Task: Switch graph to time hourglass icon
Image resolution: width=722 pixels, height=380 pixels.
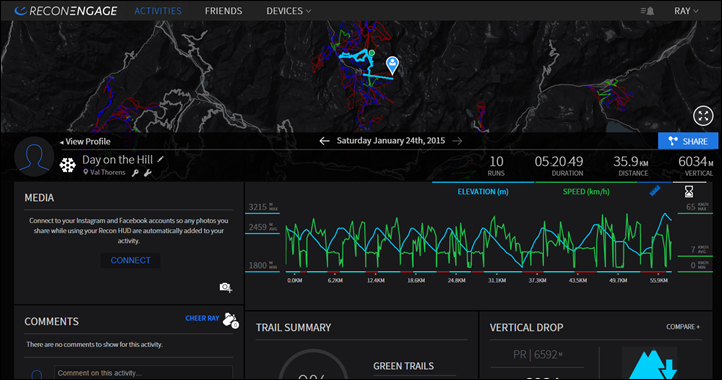Action: (x=689, y=191)
